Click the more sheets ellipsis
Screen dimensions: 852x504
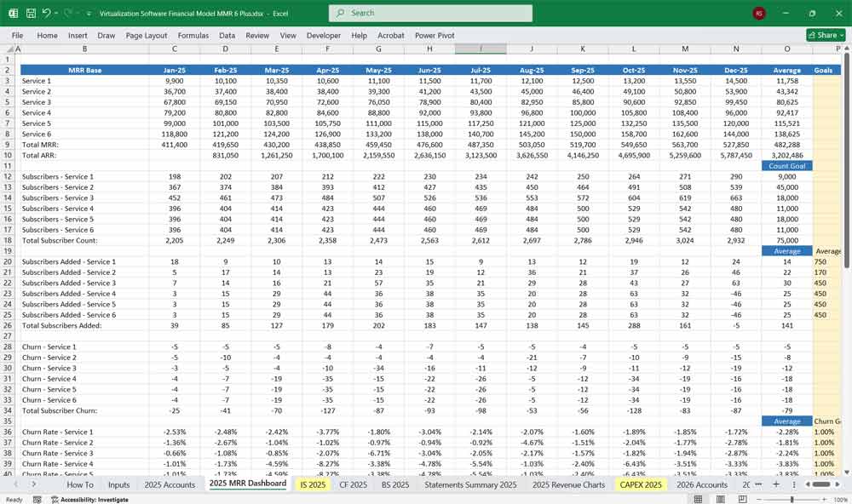tap(758, 484)
